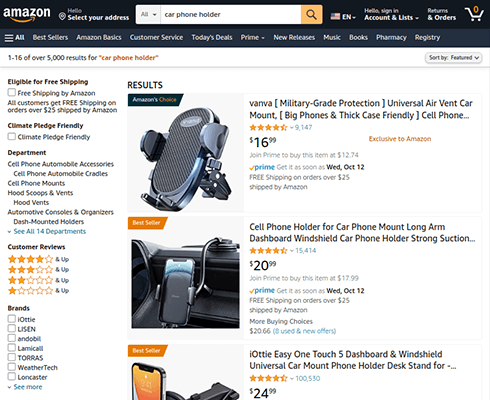Check the iOttie brand filter
This screenshot has width=490, height=400.
12,319
